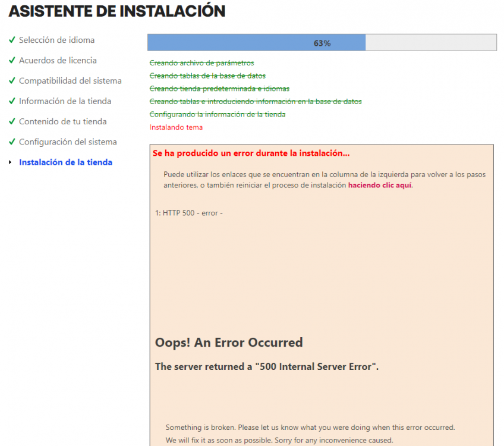Click the checkmark beside Selección de idioma
Image resolution: width=504 pixels, height=446 pixels.
12,40
